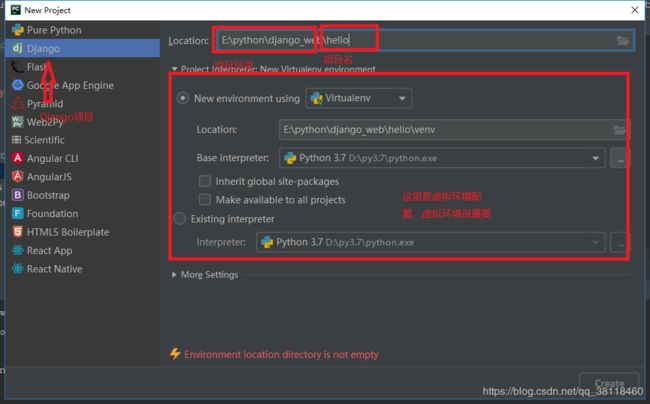Viewport: 650px width, 404px height.
Task: Select Django project type label
Action: 43,48
